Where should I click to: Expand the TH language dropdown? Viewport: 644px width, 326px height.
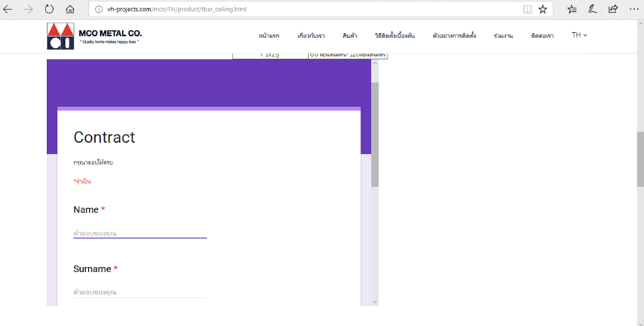click(x=579, y=35)
